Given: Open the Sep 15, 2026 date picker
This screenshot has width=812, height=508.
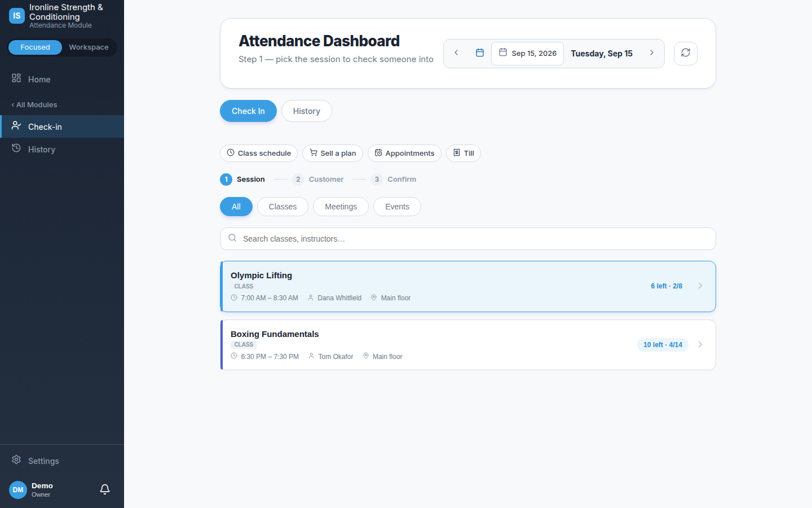Looking at the screenshot, I should coord(527,54).
